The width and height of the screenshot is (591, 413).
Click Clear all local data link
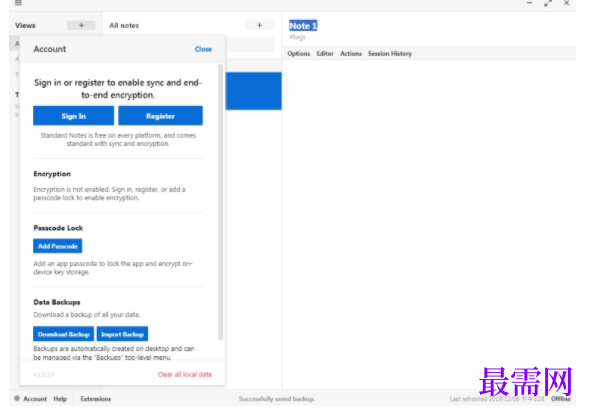click(185, 374)
